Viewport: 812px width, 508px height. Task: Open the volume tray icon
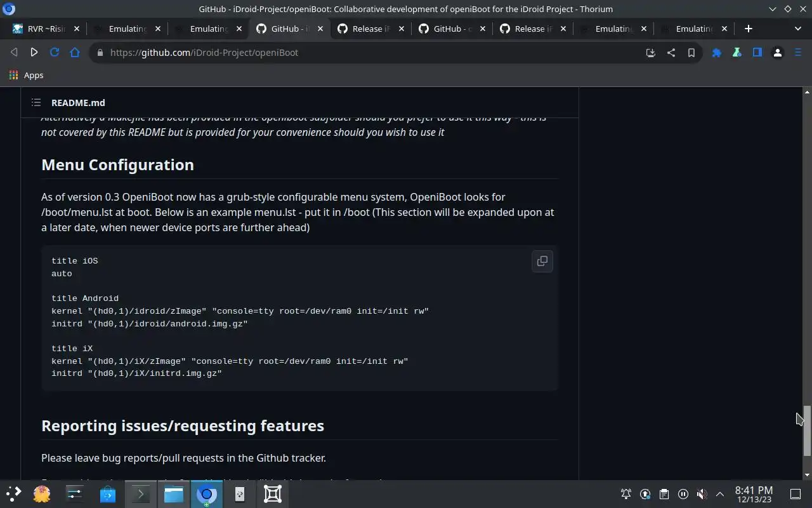pos(702,494)
